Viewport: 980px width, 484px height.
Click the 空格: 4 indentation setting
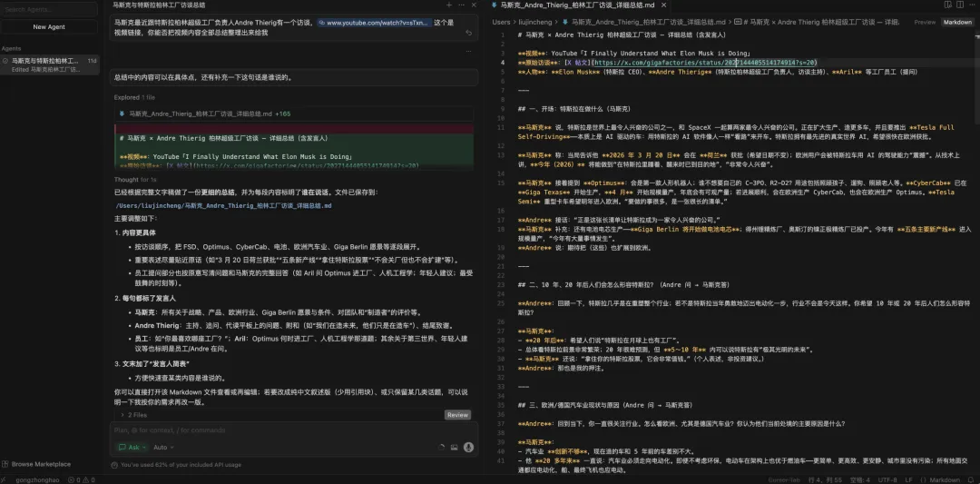(861, 479)
